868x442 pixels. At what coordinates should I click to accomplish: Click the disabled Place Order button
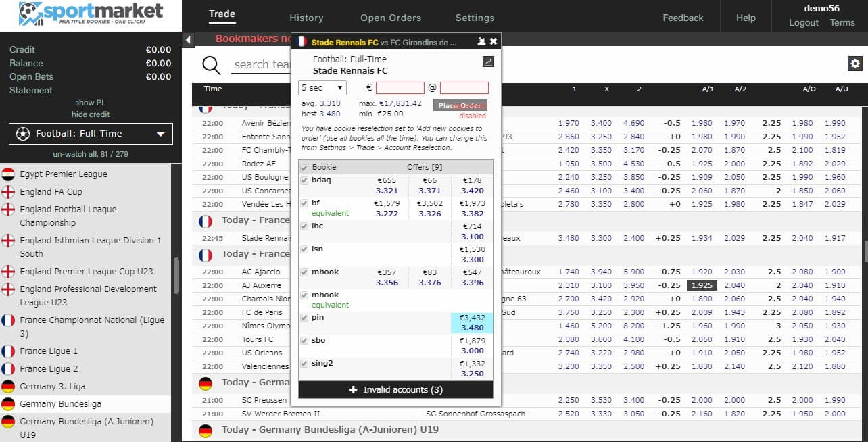pyautogui.click(x=460, y=105)
